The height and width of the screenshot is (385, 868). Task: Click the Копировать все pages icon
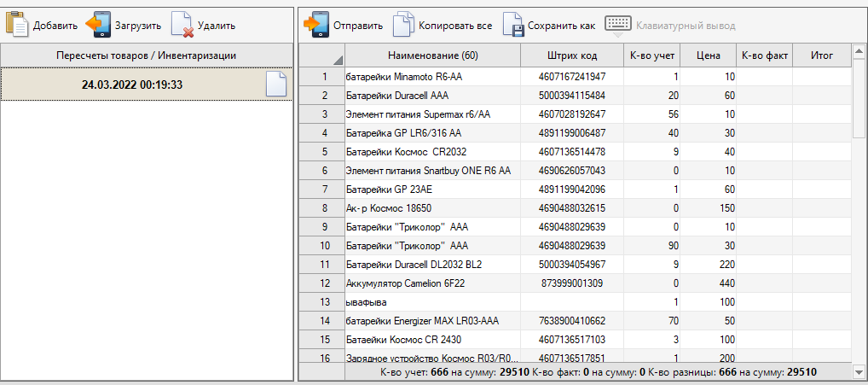403,25
